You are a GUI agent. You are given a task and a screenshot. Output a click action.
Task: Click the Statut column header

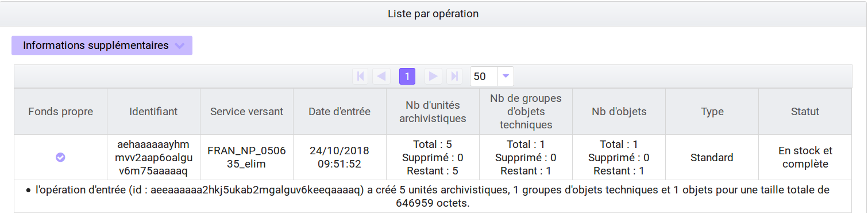tap(805, 112)
